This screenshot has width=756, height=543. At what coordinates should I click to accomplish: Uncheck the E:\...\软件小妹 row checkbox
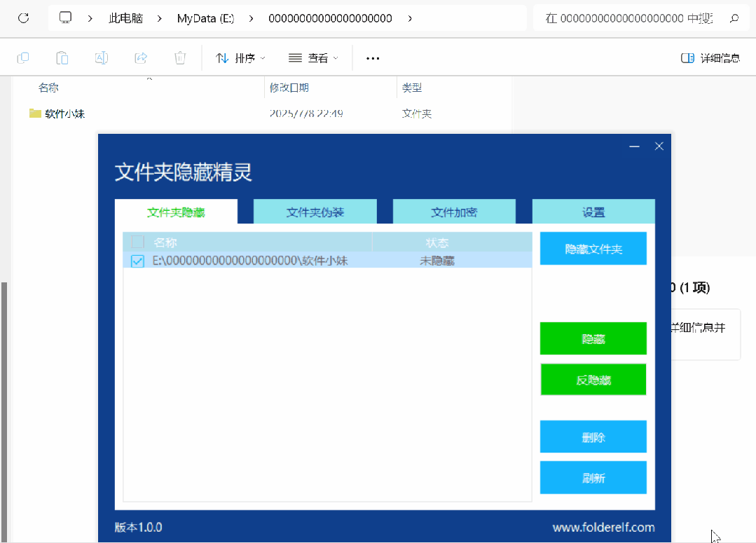pos(137,261)
